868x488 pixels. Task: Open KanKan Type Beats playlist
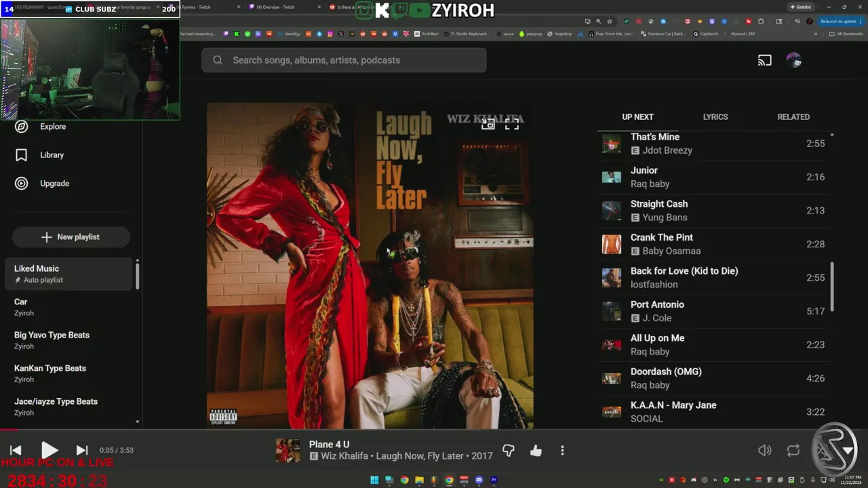point(68,373)
